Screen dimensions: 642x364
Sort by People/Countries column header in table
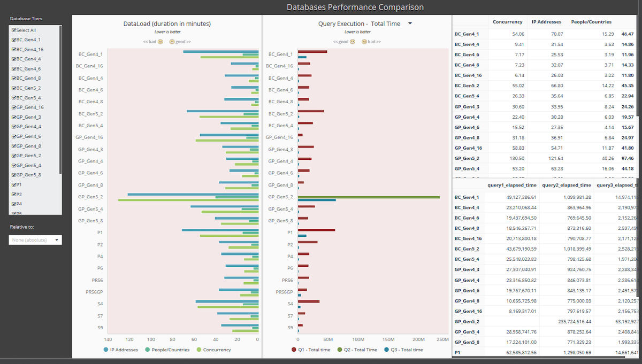[591, 22]
